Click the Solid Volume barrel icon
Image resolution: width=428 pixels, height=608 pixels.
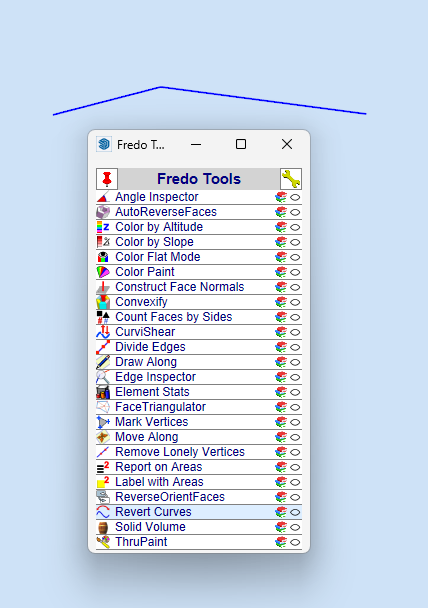pos(103,527)
